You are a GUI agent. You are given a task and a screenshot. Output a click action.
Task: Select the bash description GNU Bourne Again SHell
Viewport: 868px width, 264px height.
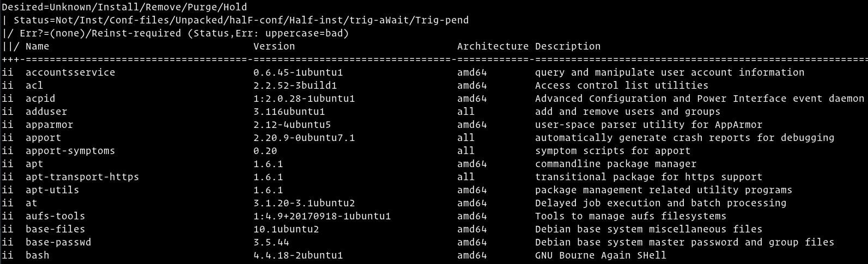pyautogui.click(x=600, y=255)
